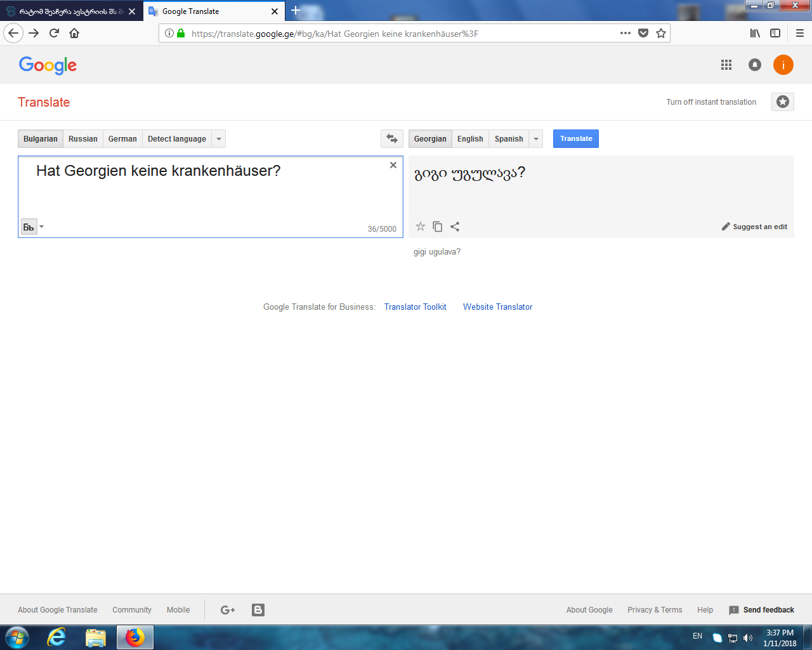Close the Google Translate tab
Viewport: 812px width, 650px height.
tap(275, 11)
